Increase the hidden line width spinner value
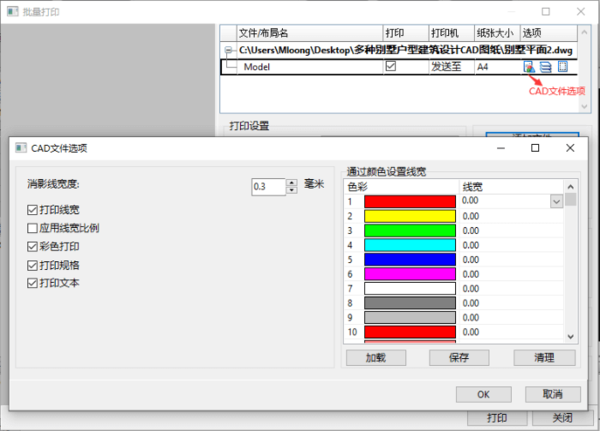 click(291, 182)
